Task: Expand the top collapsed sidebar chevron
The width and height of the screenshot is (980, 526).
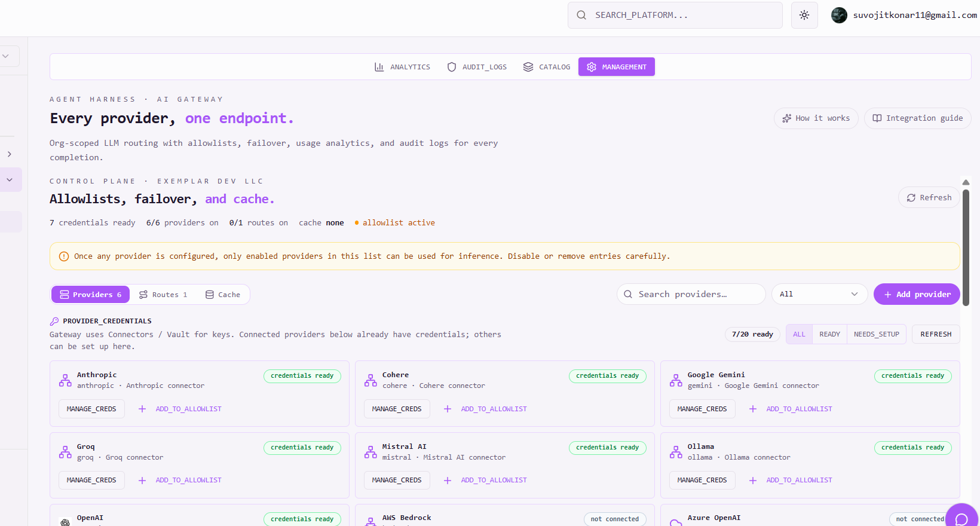Action: 5,56
